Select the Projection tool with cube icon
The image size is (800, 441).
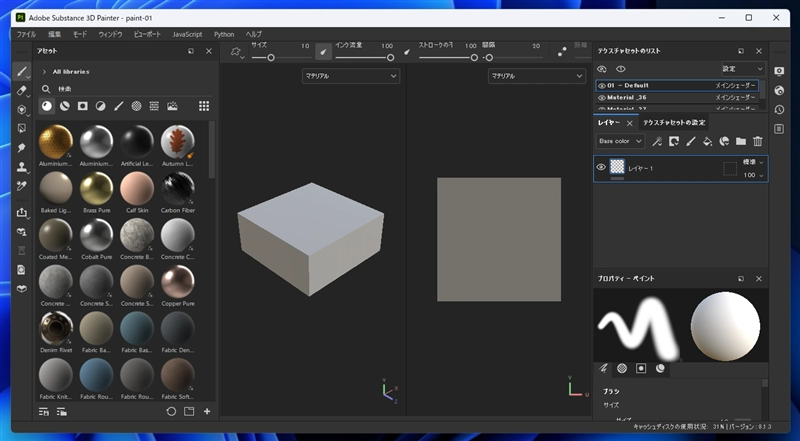(x=21, y=110)
